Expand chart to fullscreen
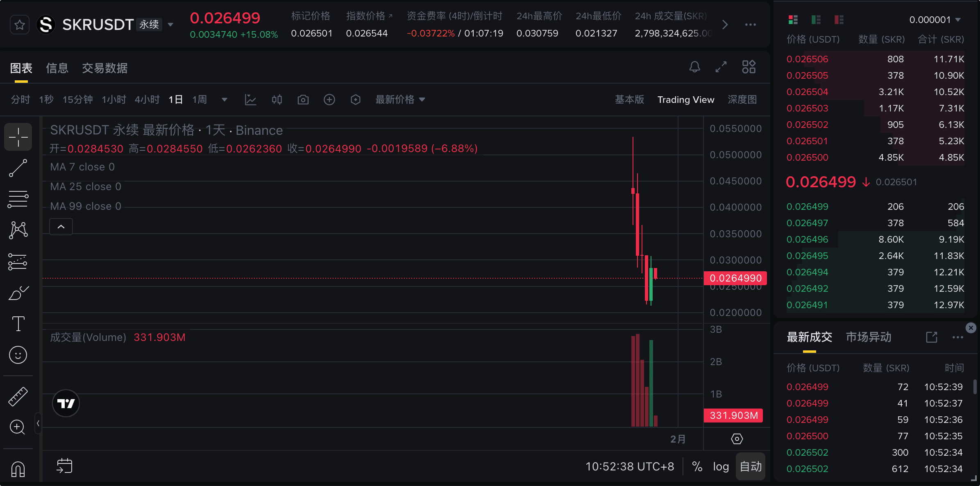This screenshot has height=486, width=980. point(721,67)
